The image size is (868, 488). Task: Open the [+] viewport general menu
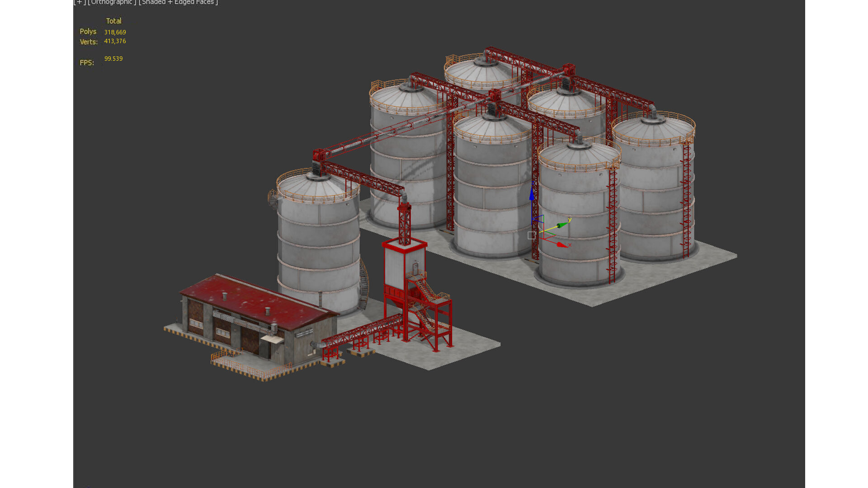point(80,2)
